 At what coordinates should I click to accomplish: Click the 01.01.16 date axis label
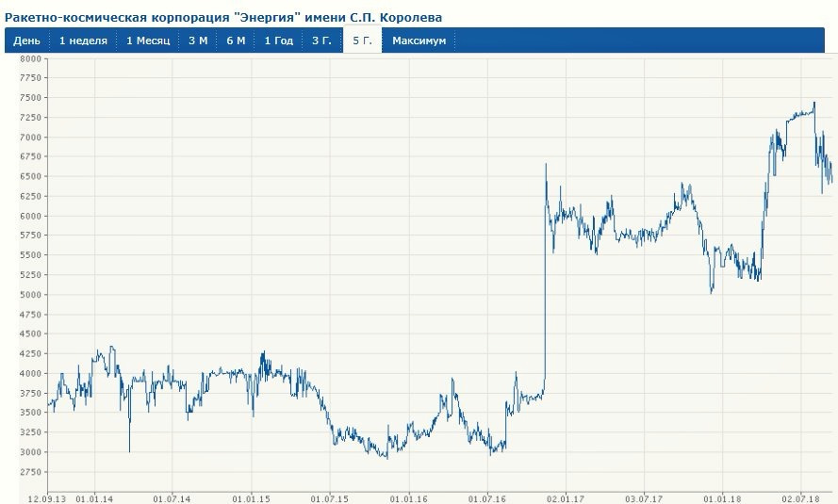click(408, 499)
